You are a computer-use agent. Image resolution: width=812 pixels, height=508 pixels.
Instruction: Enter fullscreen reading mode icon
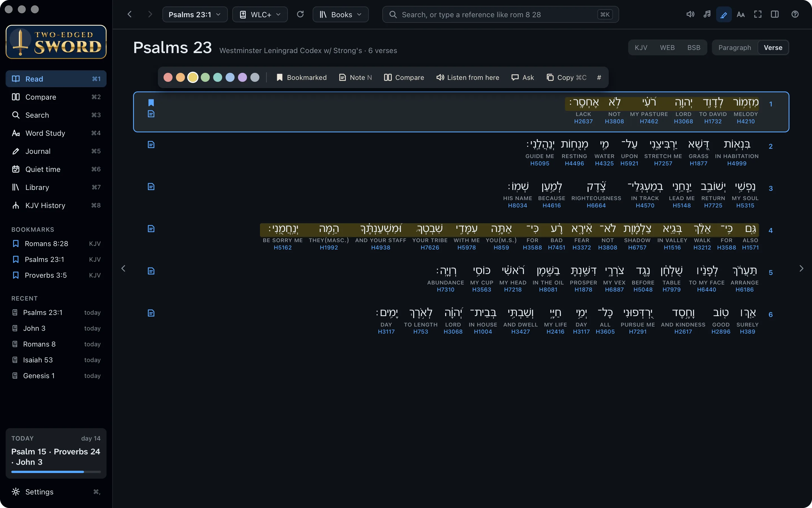(758, 14)
